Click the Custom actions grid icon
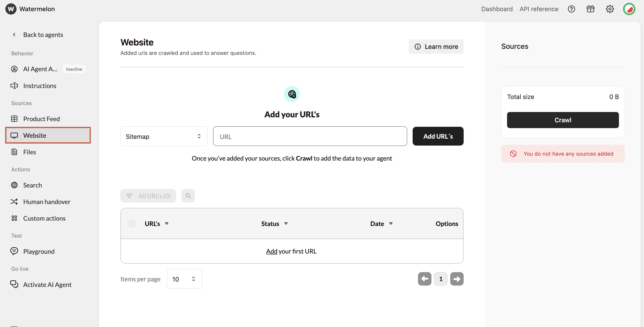644x327 pixels. click(x=14, y=218)
